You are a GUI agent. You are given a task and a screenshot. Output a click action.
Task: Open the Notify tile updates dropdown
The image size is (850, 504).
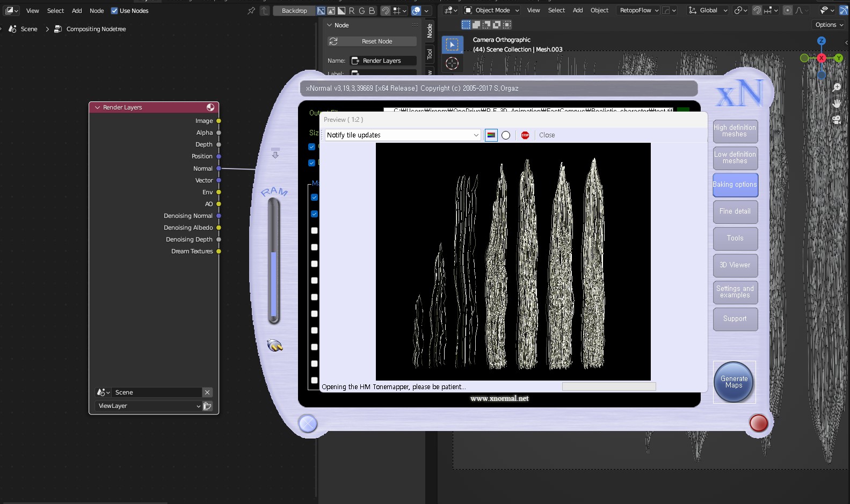403,135
